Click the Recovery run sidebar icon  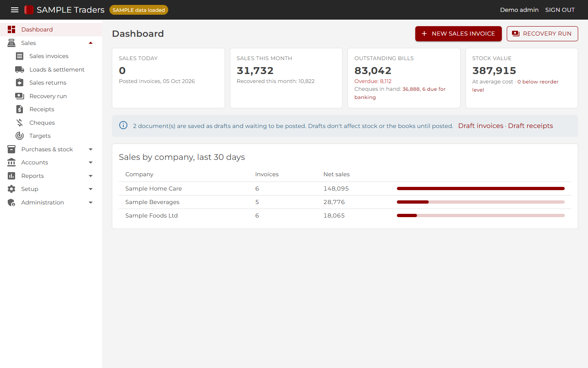tap(20, 96)
